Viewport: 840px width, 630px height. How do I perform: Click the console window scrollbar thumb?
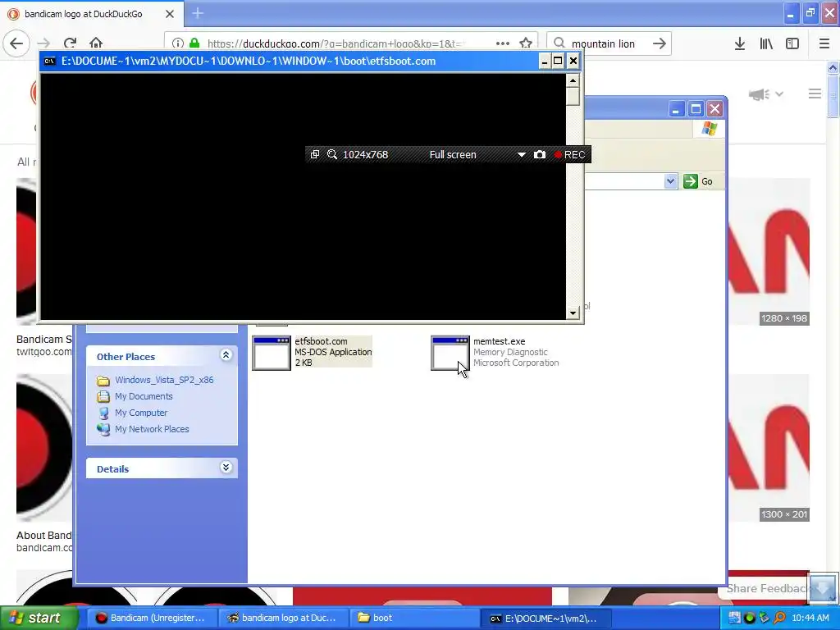pos(573,97)
